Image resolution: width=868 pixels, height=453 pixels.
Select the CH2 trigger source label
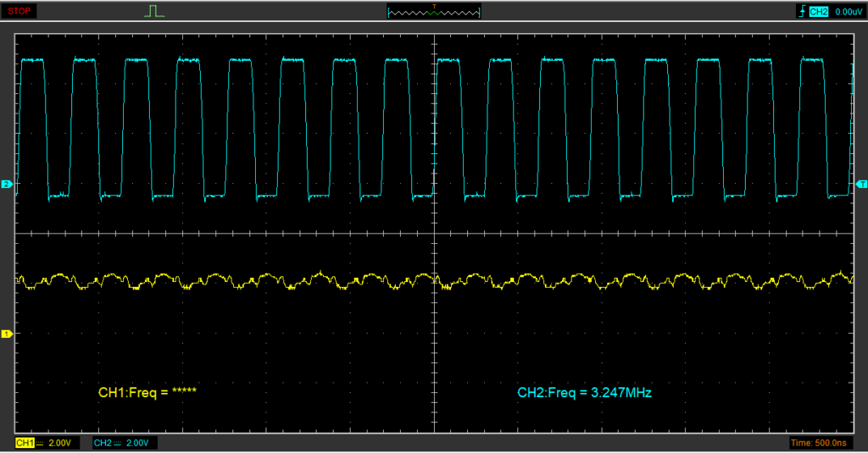[818, 12]
